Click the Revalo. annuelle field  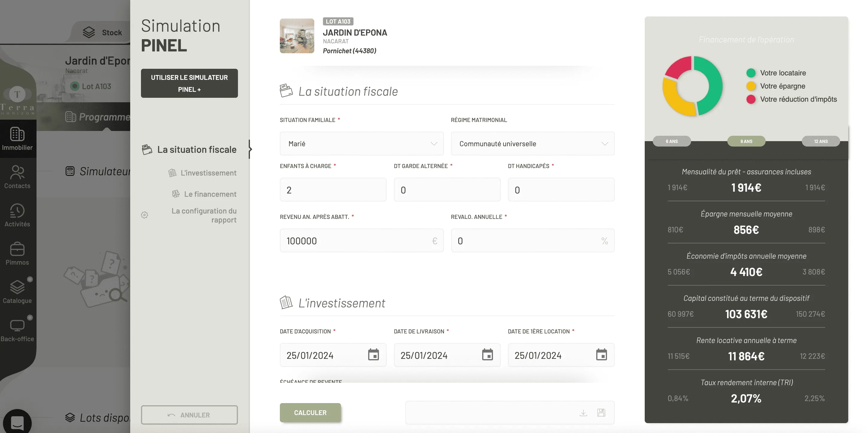pos(533,241)
